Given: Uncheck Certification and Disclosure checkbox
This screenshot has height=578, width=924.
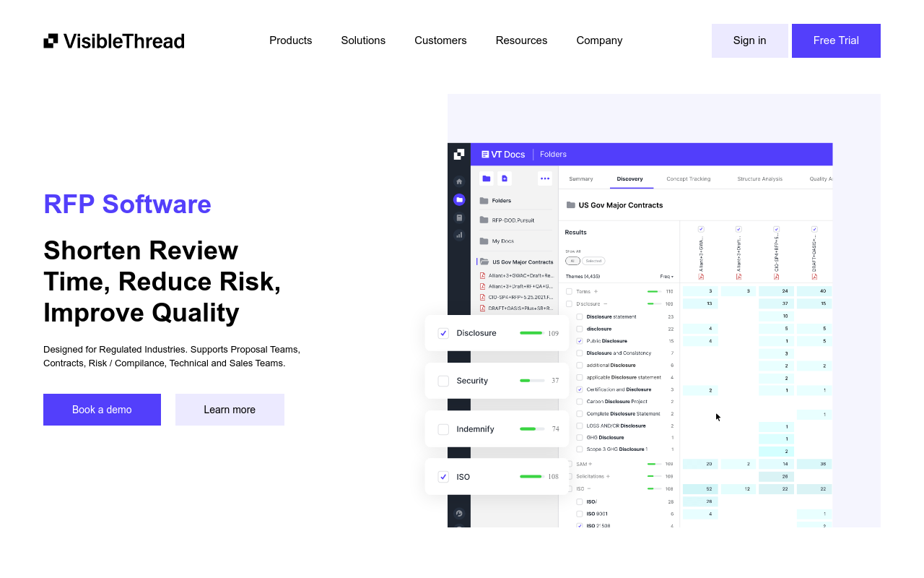Looking at the screenshot, I should click(580, 389).
